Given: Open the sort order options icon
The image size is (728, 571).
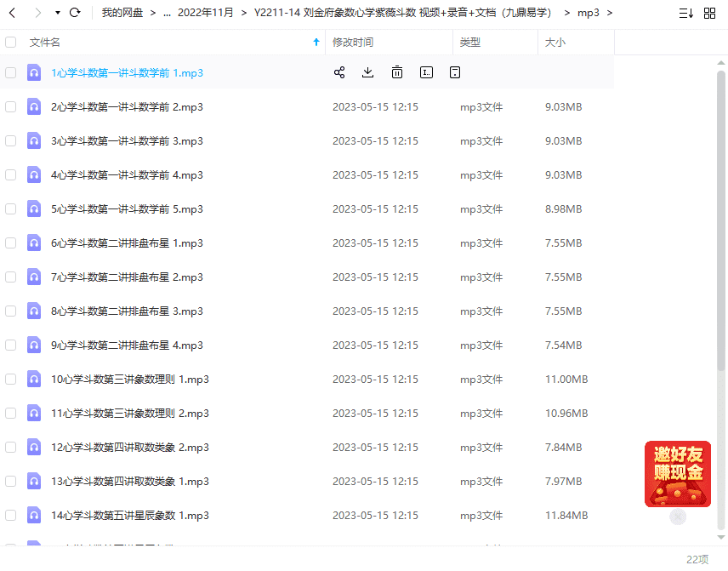Looking at the screenshot, I should pos(685,13).
